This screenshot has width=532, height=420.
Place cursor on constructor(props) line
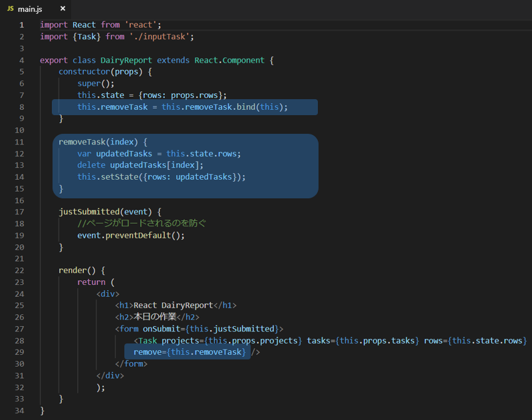105,72
